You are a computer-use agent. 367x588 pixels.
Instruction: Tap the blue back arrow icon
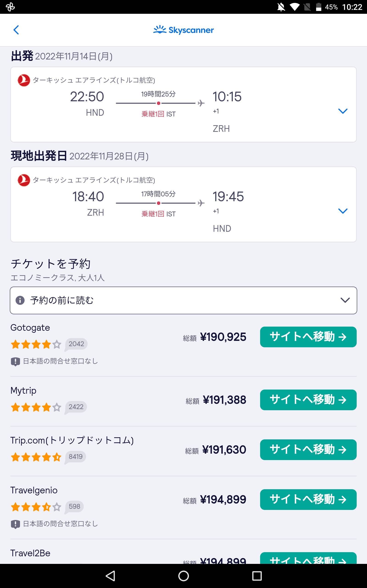click(x=16, y=30)
